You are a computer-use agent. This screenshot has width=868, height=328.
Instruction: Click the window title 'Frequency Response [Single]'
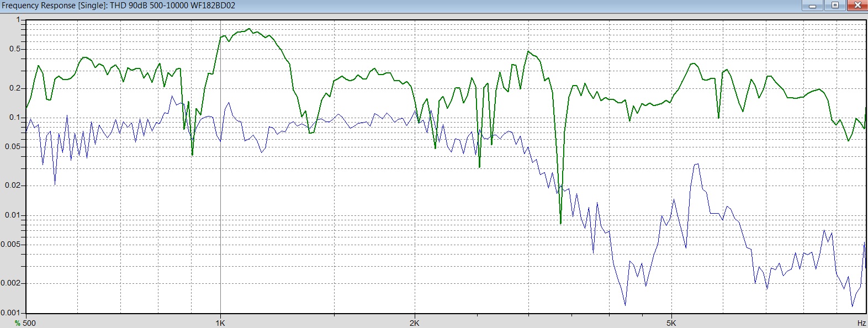pyautogui.click(x=54, y=6)
